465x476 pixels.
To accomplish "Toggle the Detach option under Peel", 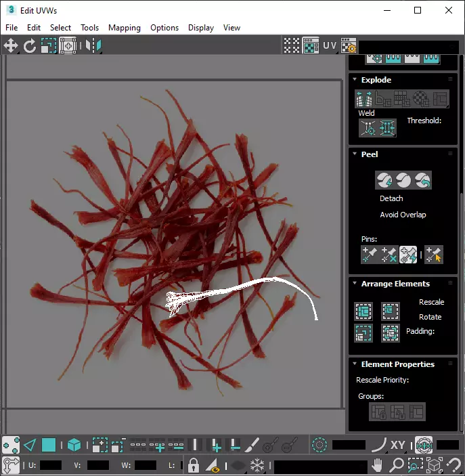I will point(391,198).
